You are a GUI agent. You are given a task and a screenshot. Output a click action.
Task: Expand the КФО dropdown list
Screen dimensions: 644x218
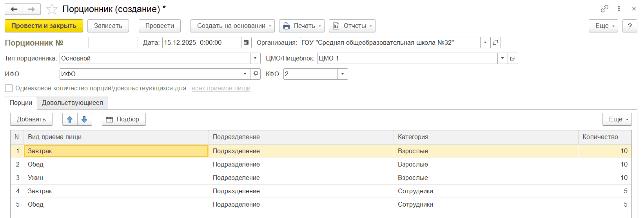[343, 74]
